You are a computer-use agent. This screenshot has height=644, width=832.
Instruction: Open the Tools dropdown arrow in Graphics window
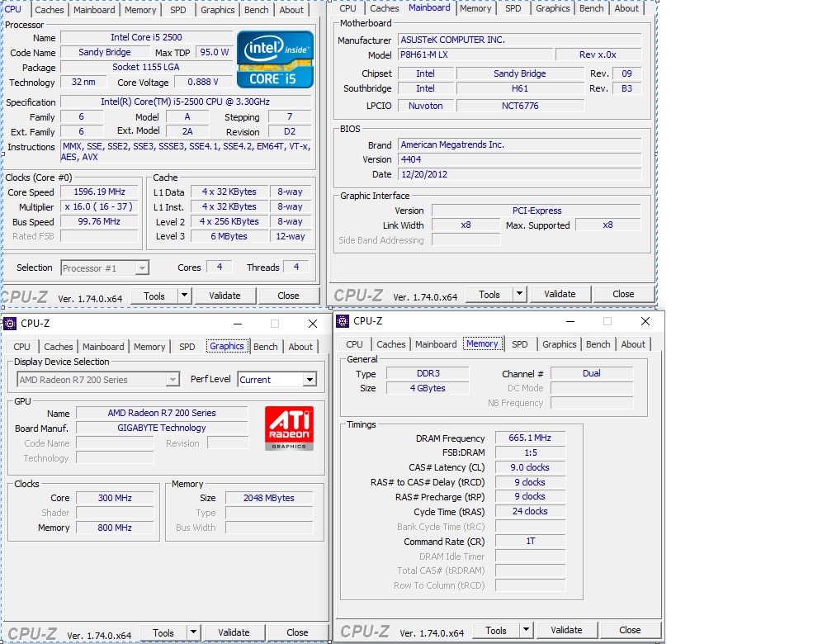tap(194, 632)
